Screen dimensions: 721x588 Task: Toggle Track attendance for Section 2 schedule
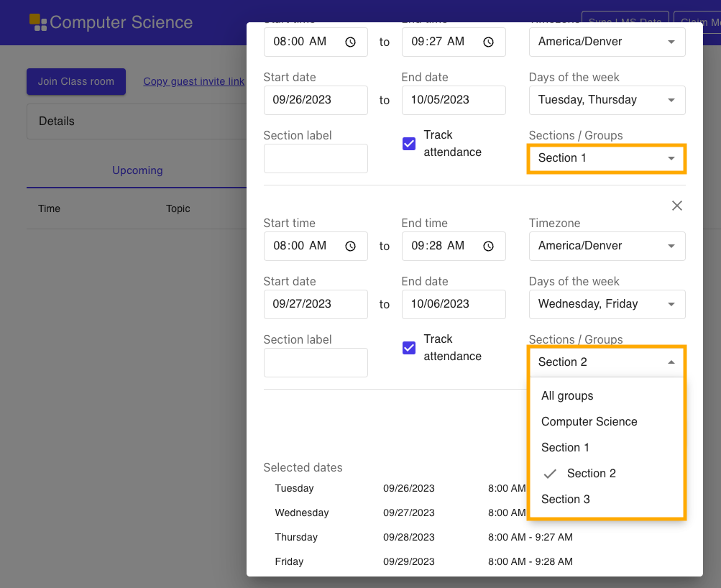click(x=409, y=348)
